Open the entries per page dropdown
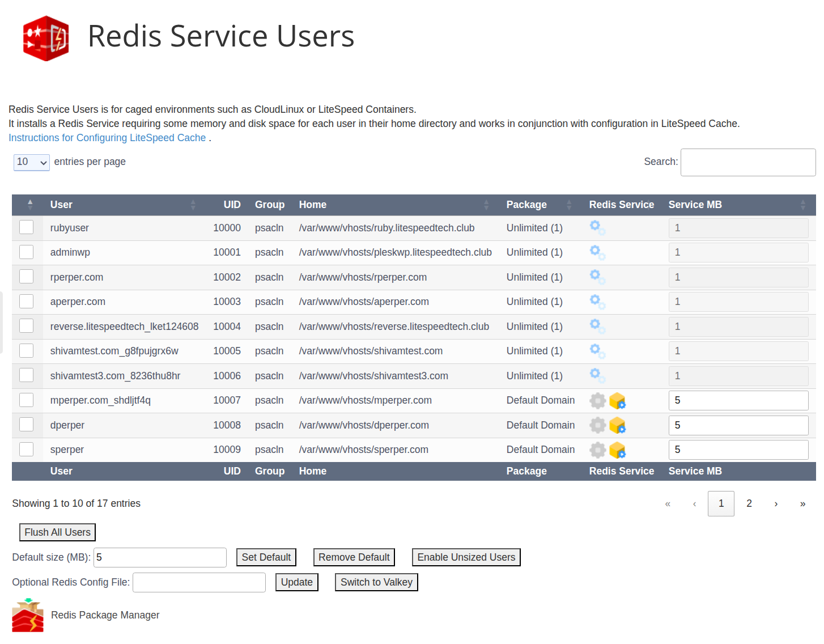The image size is (824, 644). point(31,162)
